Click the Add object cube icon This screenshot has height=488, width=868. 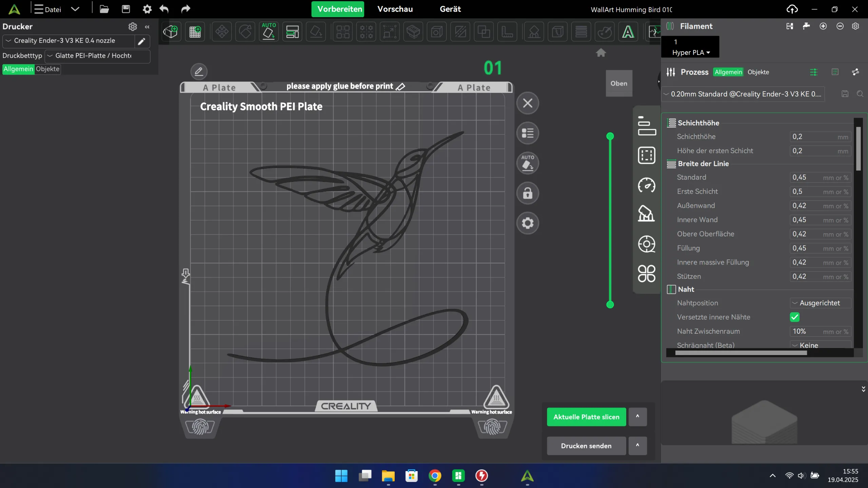170,32
